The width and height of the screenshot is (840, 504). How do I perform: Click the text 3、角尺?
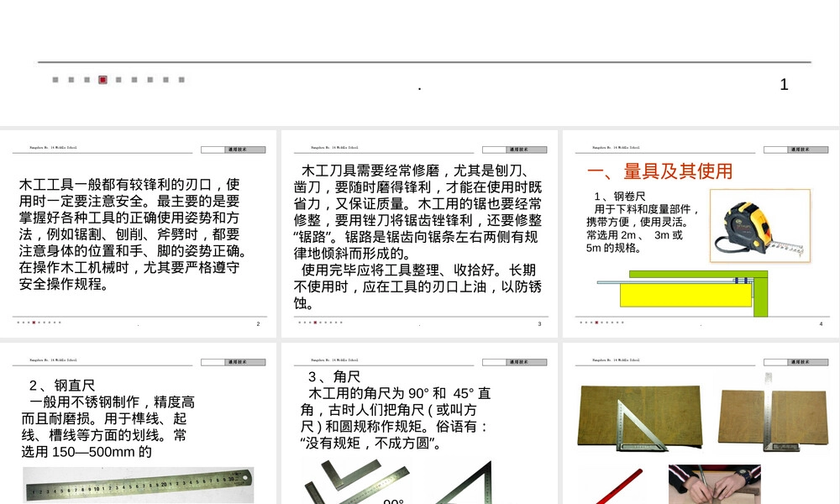(334, 376)
